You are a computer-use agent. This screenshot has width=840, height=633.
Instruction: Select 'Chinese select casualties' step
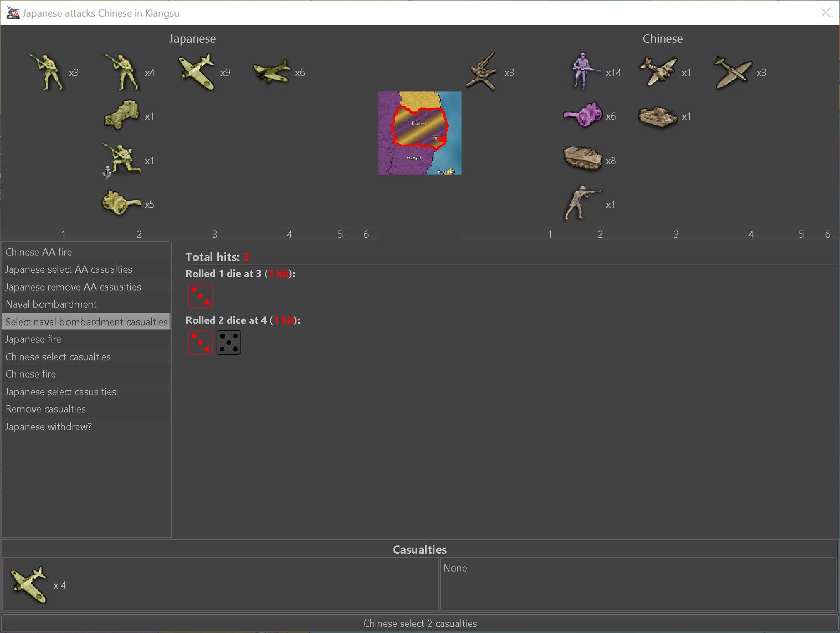[86, 357]
